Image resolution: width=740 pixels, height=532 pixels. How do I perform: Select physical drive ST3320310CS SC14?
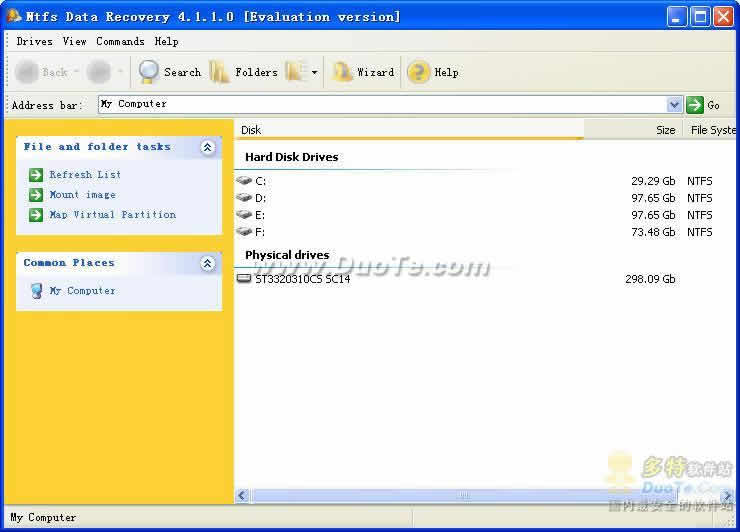(x=303, y=279)
